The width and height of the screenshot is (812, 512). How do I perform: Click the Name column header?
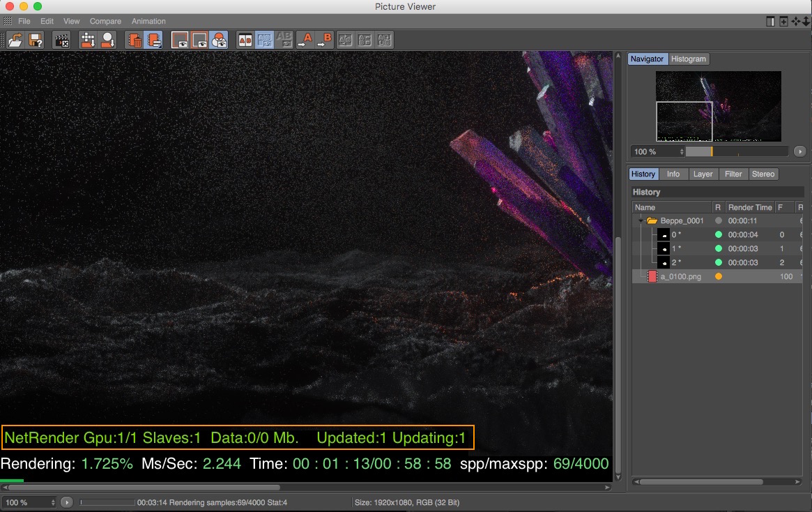672,207
